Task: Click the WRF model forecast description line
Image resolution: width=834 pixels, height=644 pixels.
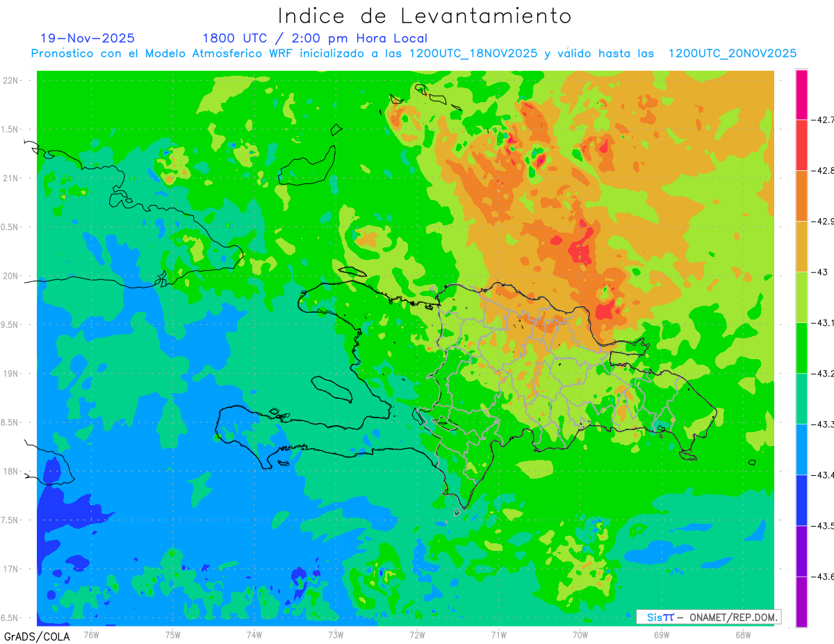Action: click(414, 53)
